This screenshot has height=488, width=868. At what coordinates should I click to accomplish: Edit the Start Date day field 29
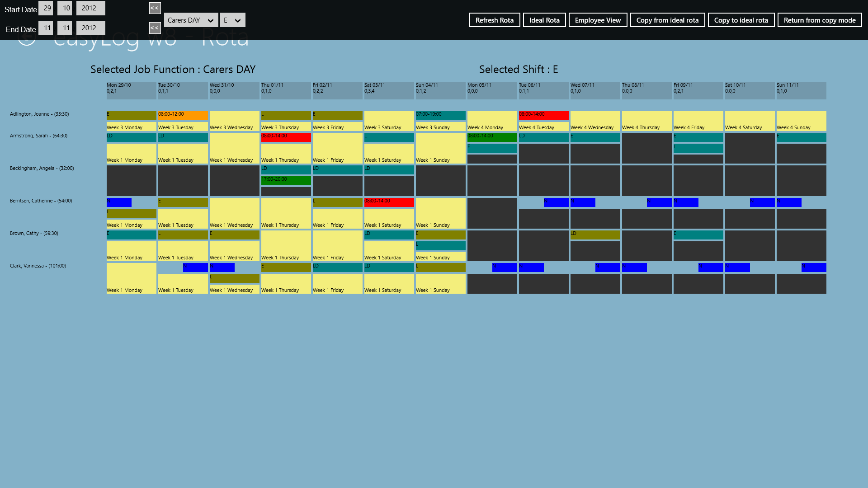[46, 8]
